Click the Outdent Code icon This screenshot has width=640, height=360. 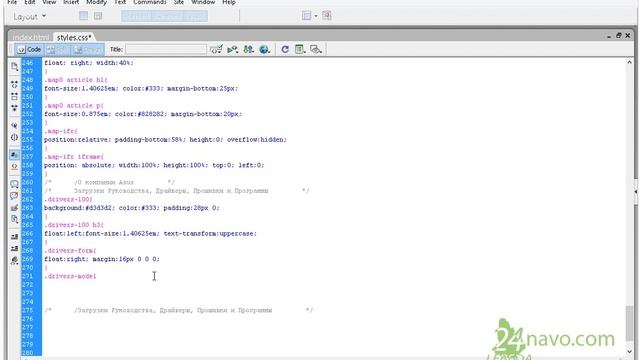[14, 249]
